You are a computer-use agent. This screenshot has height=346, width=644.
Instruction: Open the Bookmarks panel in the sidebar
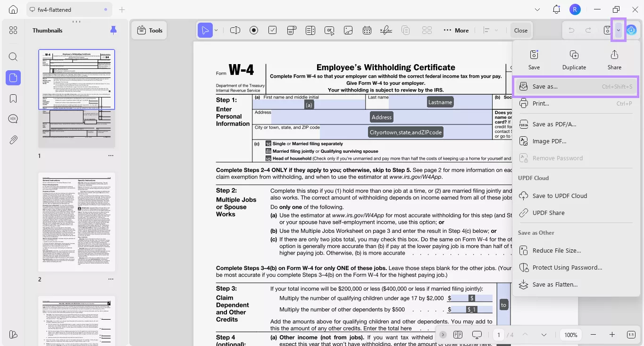coord(13,98)
